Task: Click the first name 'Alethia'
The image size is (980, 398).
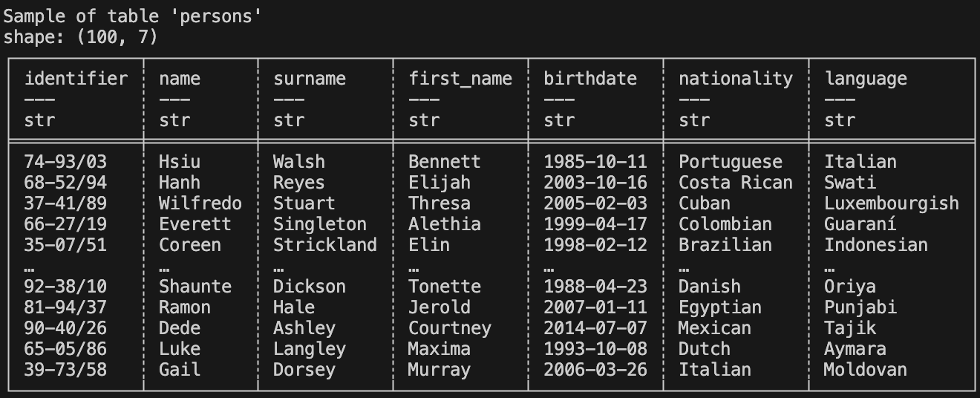Action: pos(444,224)
